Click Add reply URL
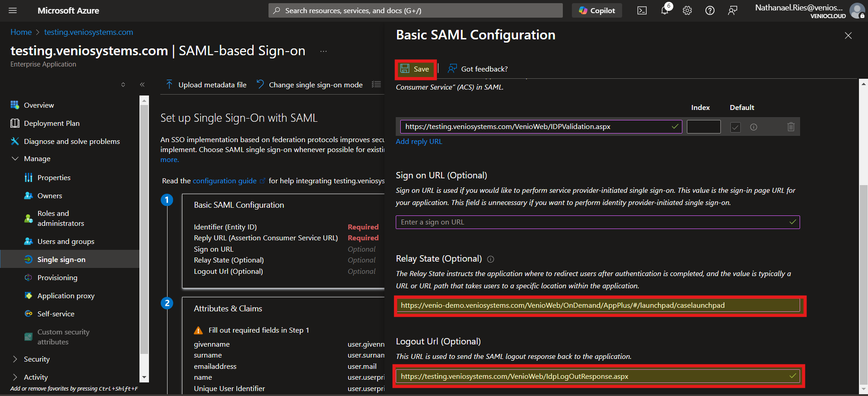The width and height of the screenshot is (868, 396). pos(419,141)
